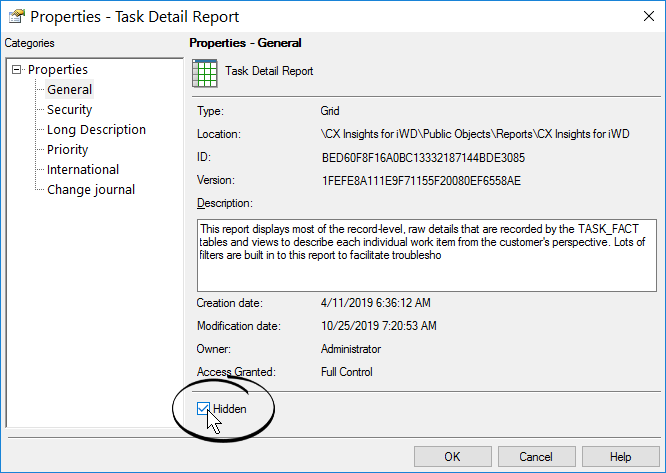Click the Owner Administrator value

350,350
